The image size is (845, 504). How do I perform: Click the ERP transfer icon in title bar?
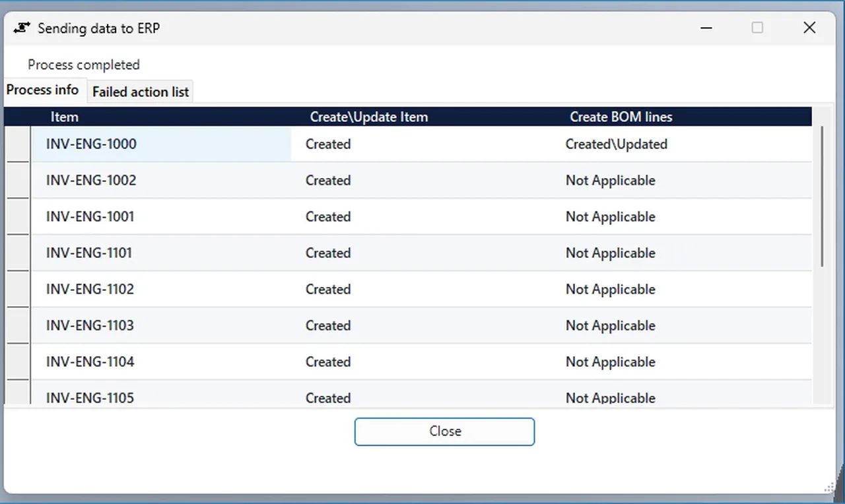(22, 28)
